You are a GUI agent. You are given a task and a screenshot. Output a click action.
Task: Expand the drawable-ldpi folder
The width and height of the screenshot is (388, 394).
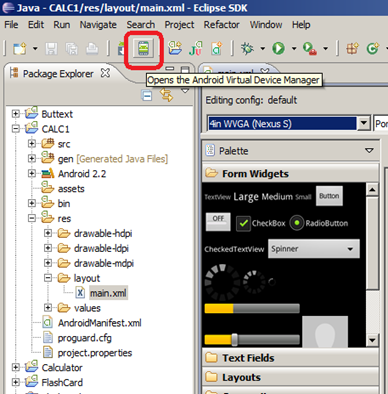pos(48,248)
